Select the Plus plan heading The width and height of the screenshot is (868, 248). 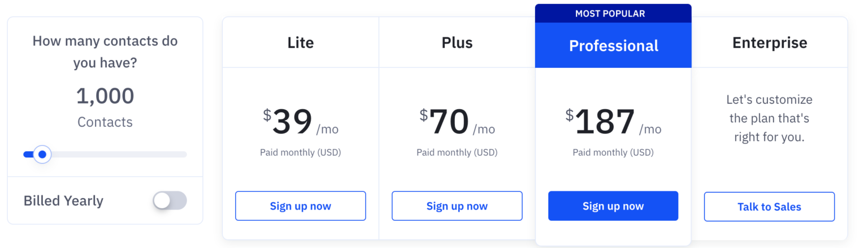point(457,42)
